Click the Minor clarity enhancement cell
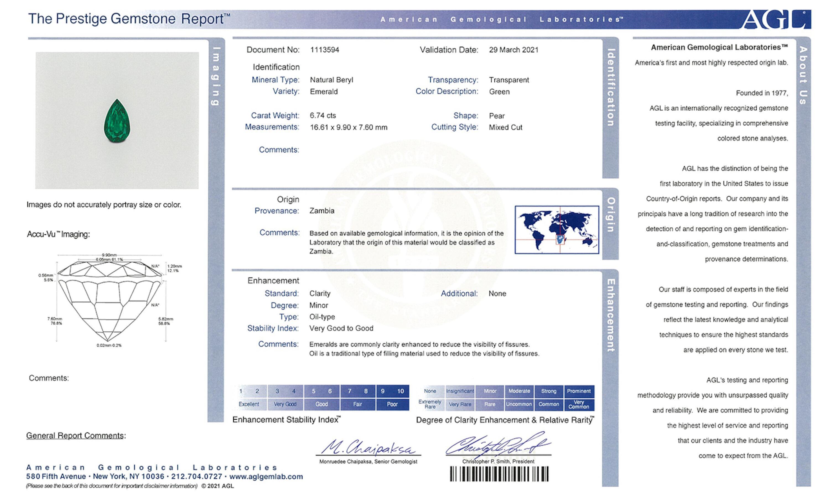The width and height of the screenshot is (830, 504). click(x=490, y=391)
